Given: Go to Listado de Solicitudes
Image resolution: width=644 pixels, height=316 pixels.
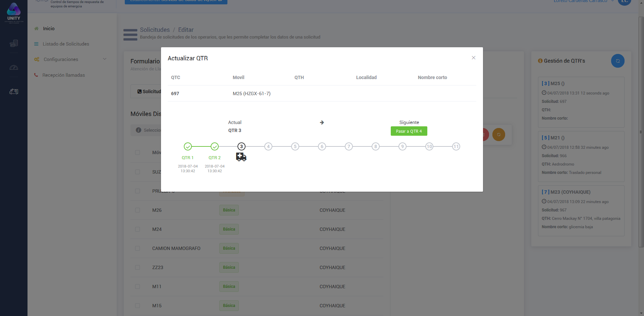Looking at the screenshot, I should (66, 44).
